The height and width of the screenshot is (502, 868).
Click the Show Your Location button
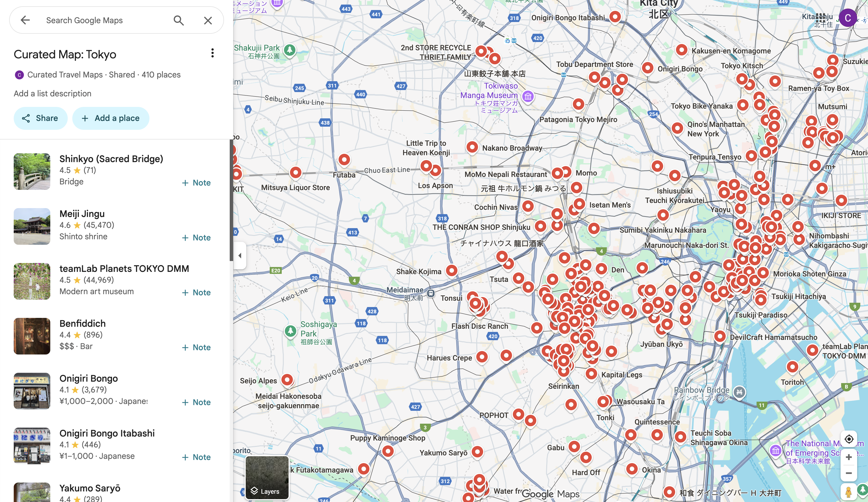[849, 439]
